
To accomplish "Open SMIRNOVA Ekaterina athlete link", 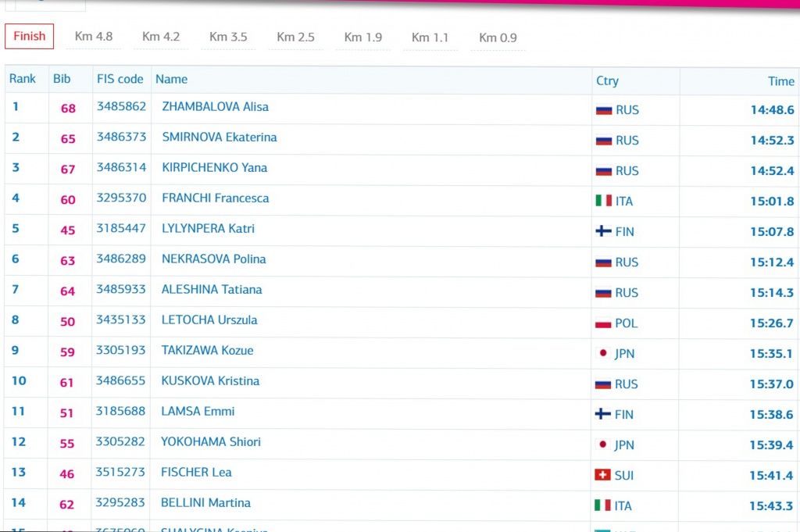I will 219,137.
